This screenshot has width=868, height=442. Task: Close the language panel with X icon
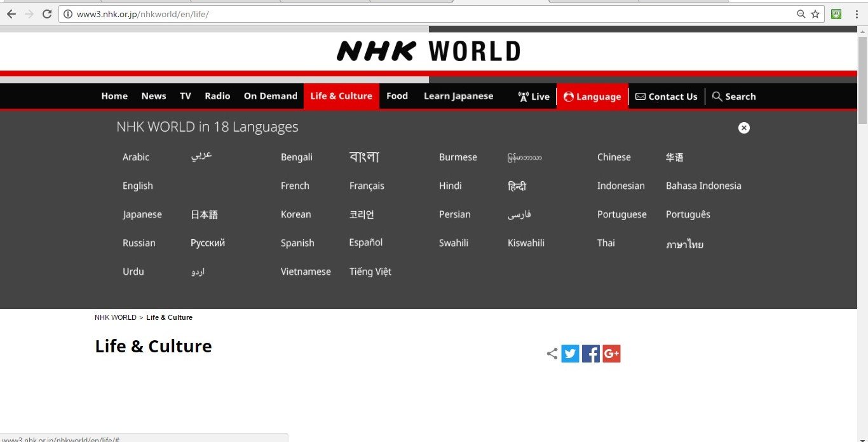pyautogui.click(x=744, y=128)
